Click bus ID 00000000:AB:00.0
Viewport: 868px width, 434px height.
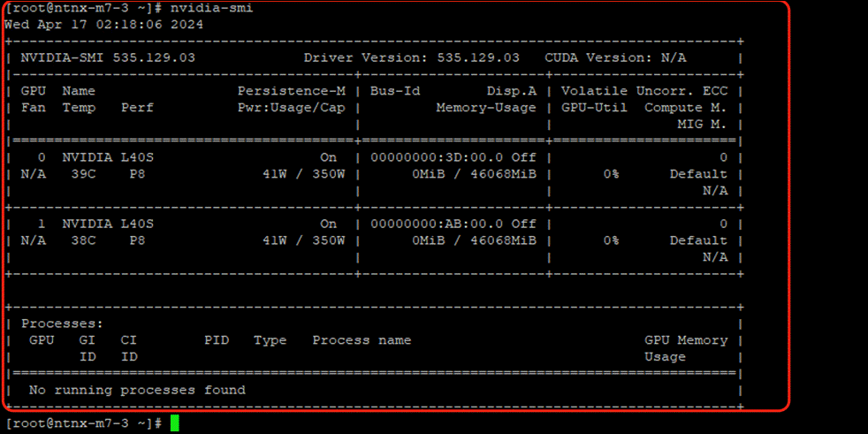tap(437, 225)
